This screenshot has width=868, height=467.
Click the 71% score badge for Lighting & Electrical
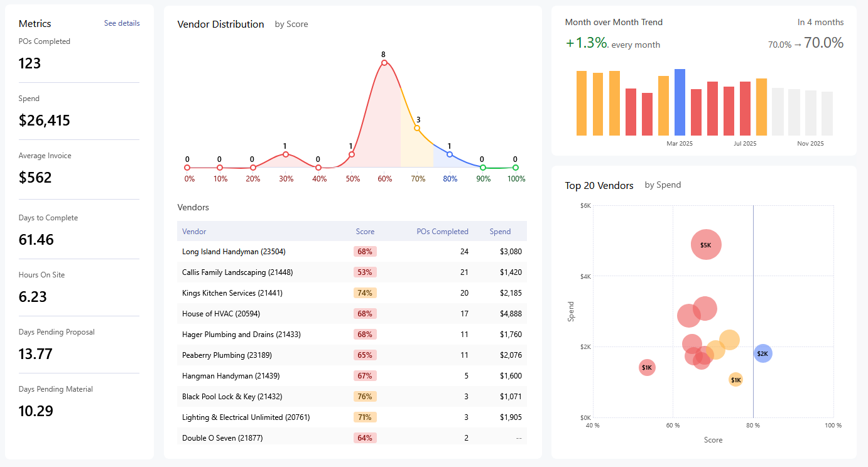click(x=365, y=417)
